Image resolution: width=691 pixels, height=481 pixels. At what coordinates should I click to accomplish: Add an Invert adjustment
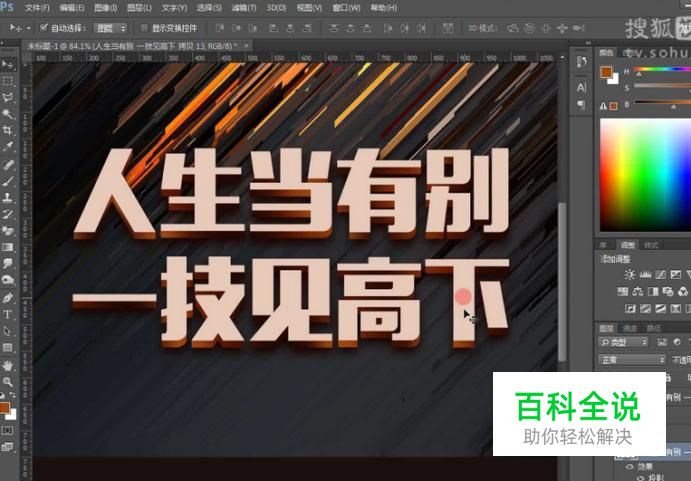pos(630,308)
